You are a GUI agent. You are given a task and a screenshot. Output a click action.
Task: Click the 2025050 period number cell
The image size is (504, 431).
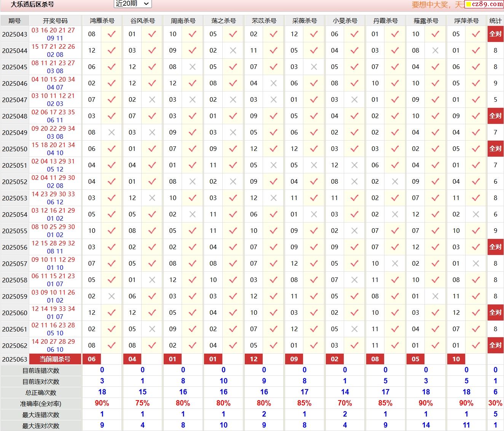pos(15,149)
